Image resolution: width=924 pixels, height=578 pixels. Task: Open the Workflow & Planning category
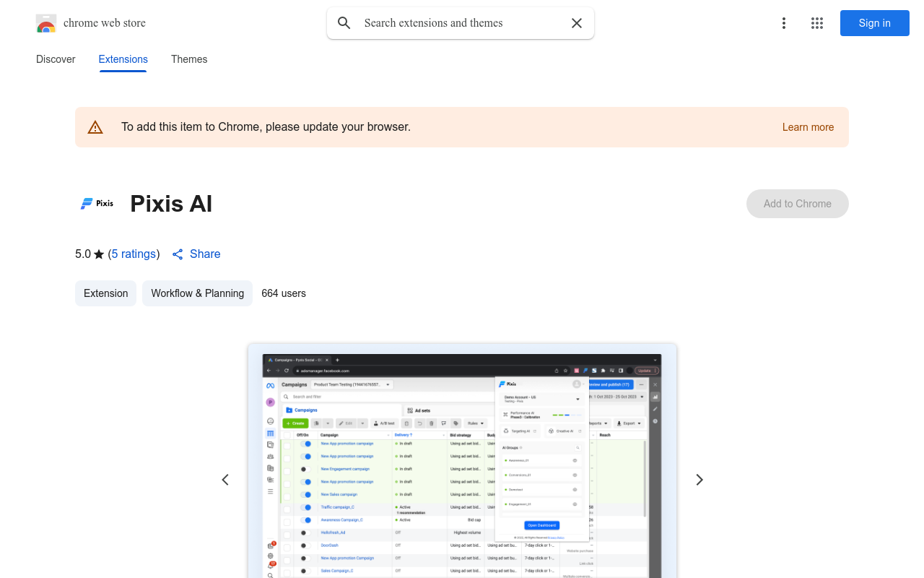197,293
